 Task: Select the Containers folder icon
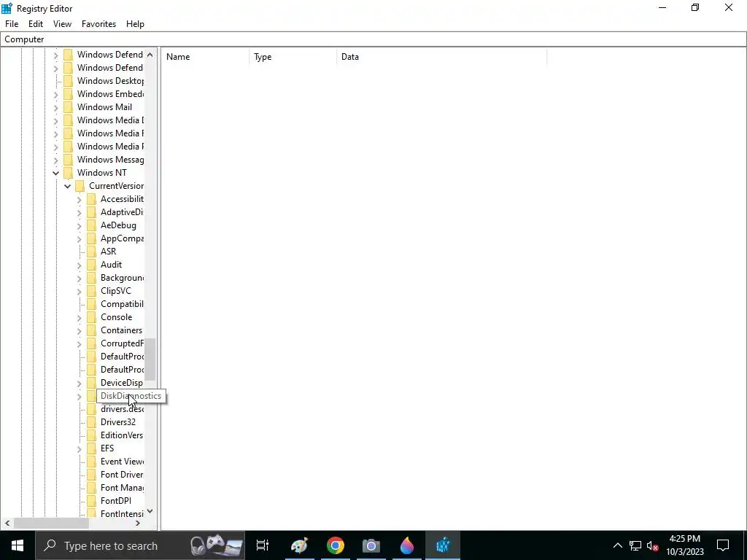(x=91, y=330)
